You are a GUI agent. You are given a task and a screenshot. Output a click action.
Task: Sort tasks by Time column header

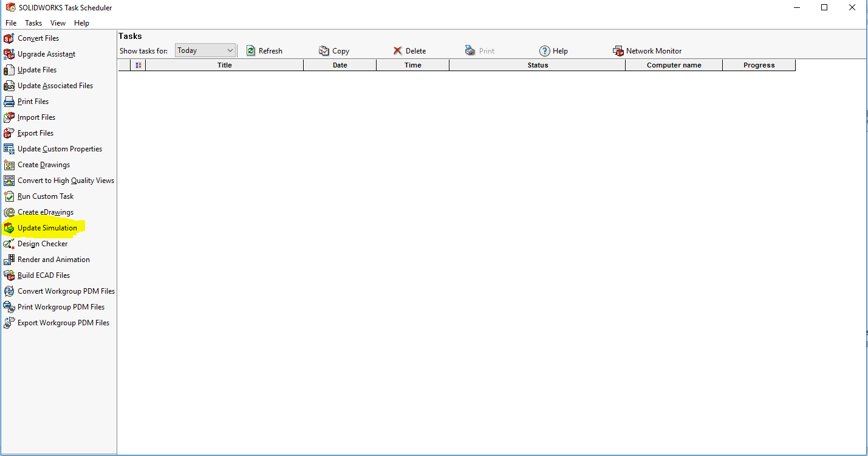point(413,65)
